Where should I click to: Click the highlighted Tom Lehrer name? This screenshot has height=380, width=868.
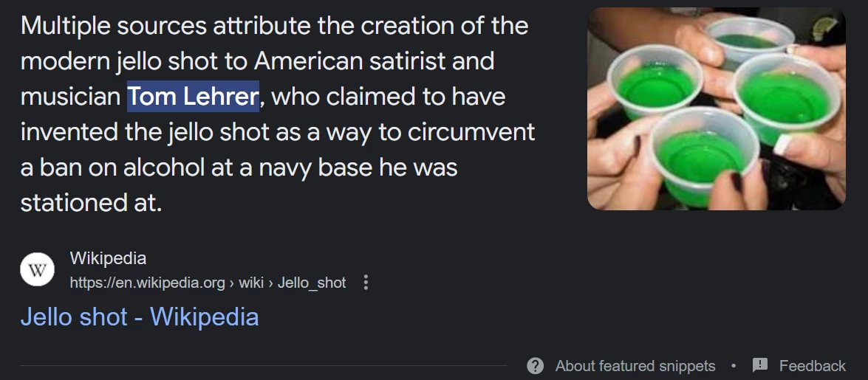[194, 97]
